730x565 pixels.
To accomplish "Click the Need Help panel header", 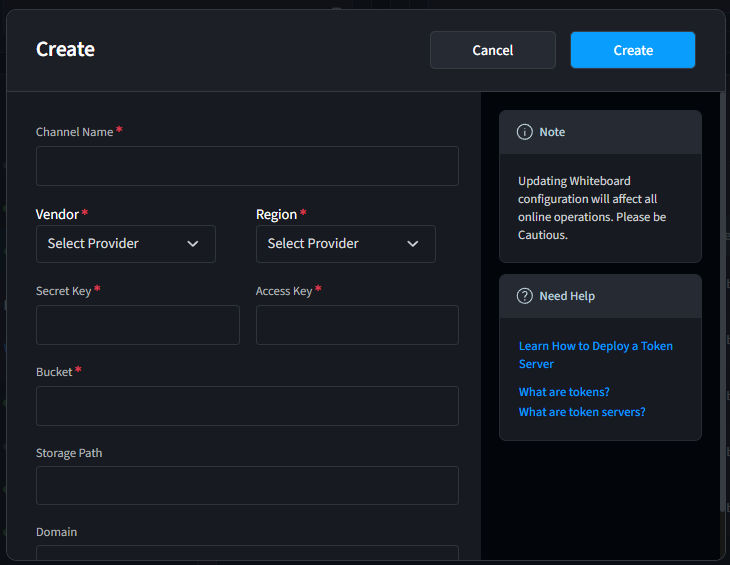I will click(x=600, y=296).
